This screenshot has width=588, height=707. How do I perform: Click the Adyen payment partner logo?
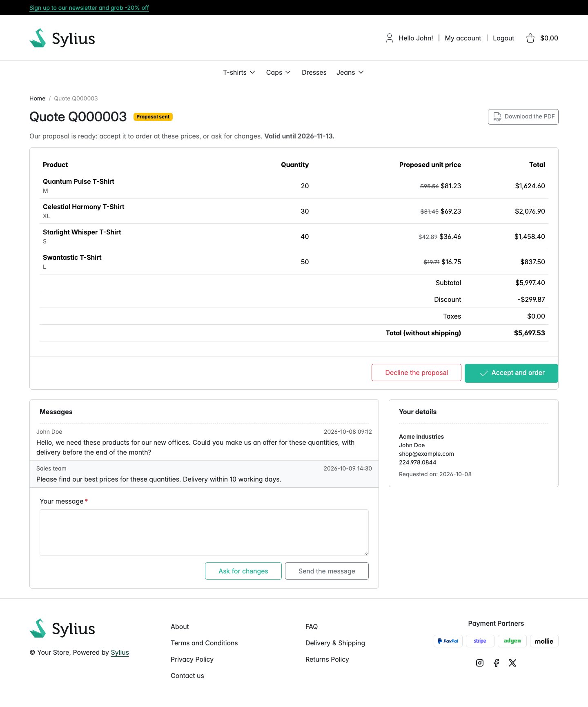point(512,641)
